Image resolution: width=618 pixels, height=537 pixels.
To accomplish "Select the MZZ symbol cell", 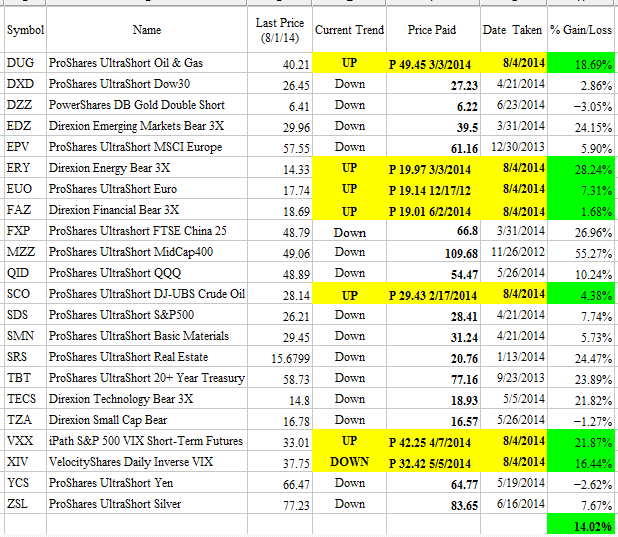I will pyautogui.click(x=25, y=252).
